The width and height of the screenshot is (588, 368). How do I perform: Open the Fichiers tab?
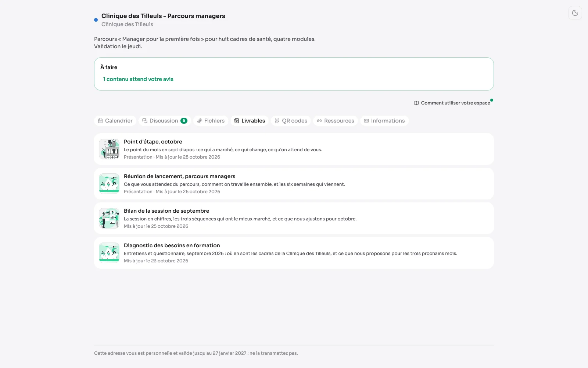[x=211, y=121]
